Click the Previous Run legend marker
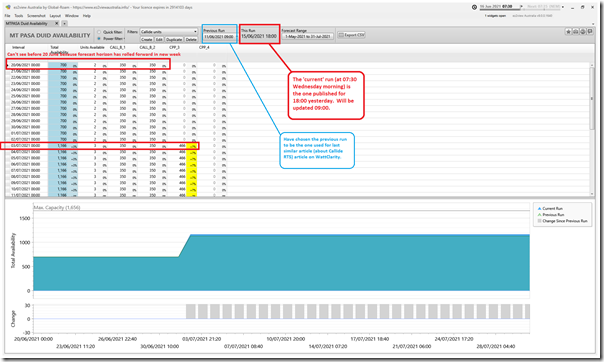This screenshot has height=362, width=604. coord(539,215)
